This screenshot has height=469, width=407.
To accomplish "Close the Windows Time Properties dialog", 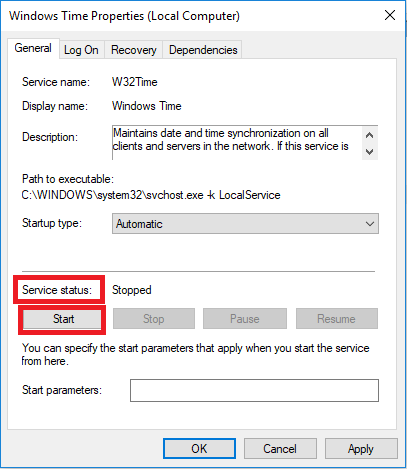I will 390,15.
